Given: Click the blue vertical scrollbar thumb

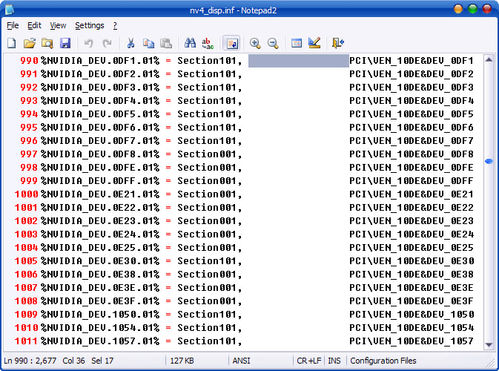Looking at the screenshot, I should (489, 161).
